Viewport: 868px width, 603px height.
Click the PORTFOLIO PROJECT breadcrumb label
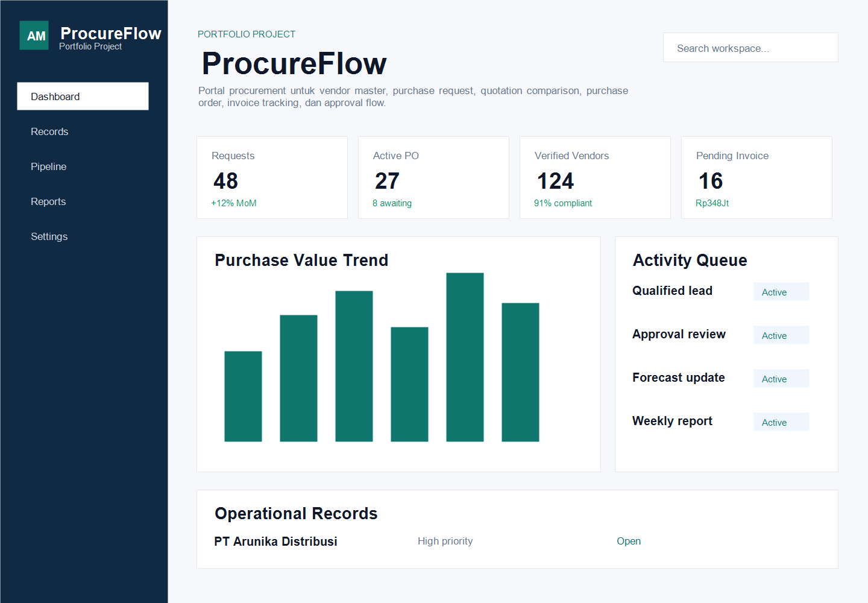pyautogui.click(x=247, y=34)
